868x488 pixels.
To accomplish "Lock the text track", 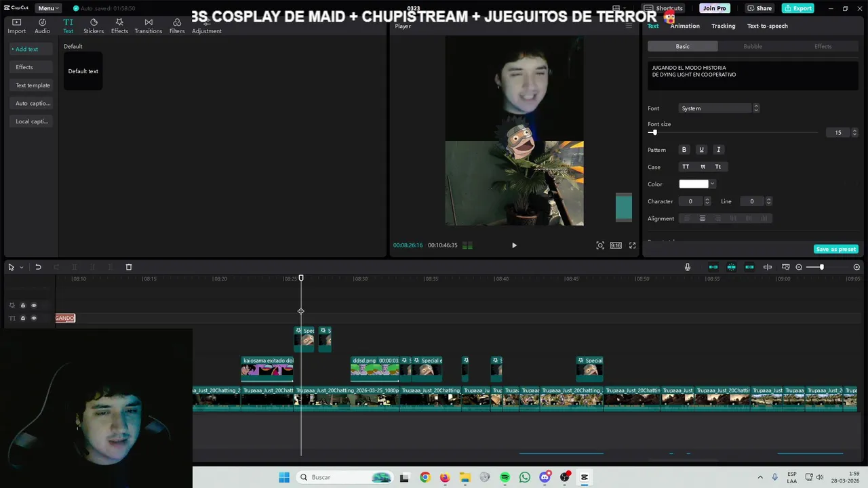I will click(x=22, y=318).
